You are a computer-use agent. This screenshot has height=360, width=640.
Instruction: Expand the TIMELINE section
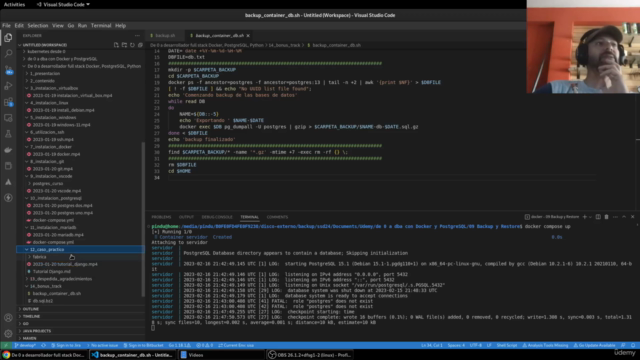31,316
